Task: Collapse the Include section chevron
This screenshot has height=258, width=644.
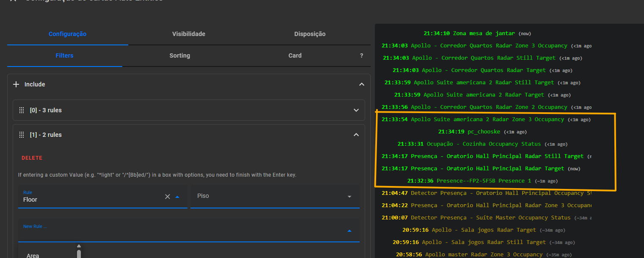Action: point(361,84)
